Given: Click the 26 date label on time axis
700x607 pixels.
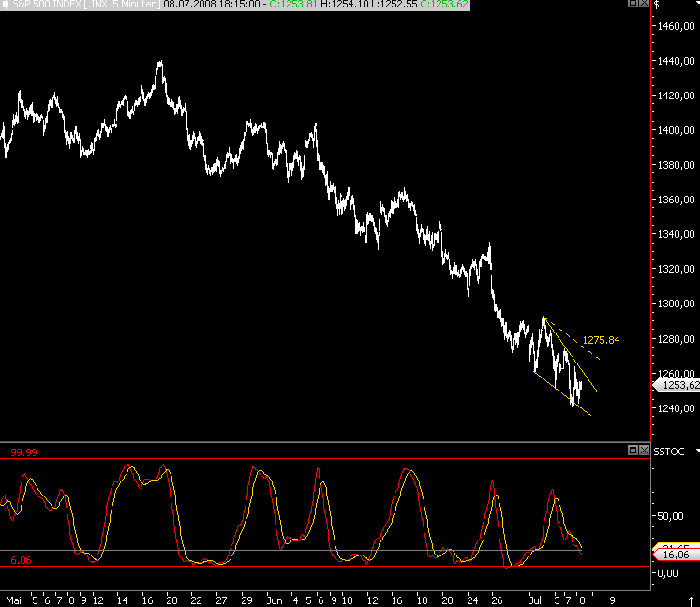Looking at the screenshot, I should point(497,600).
